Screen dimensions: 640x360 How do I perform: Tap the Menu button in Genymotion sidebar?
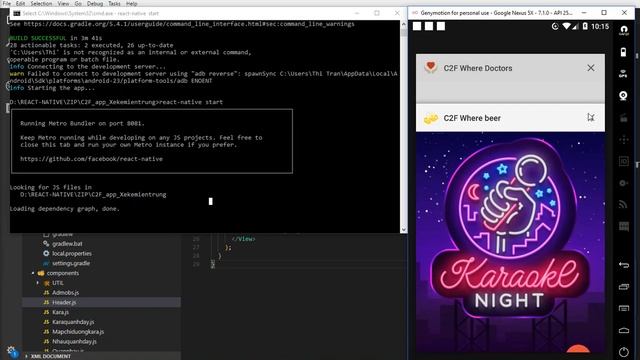(624, 308)
